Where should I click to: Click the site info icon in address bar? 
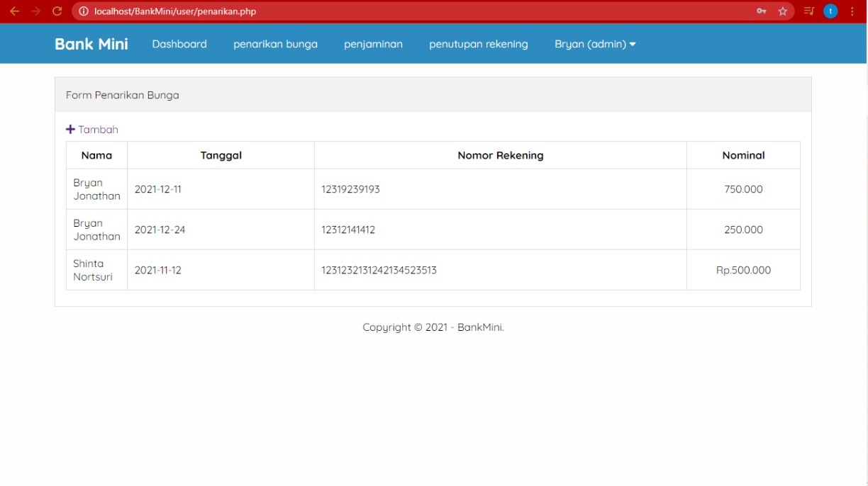tap(84, 11)
